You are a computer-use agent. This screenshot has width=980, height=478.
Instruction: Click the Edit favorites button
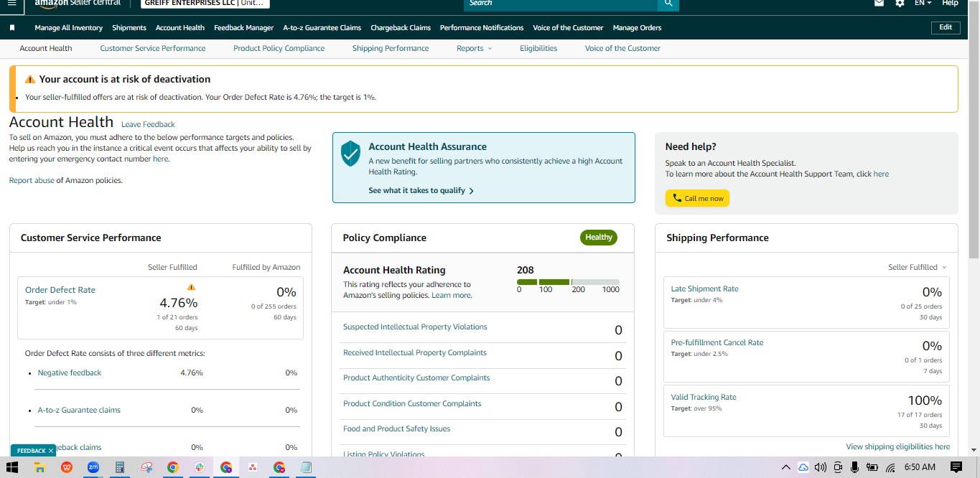(946, 27)
